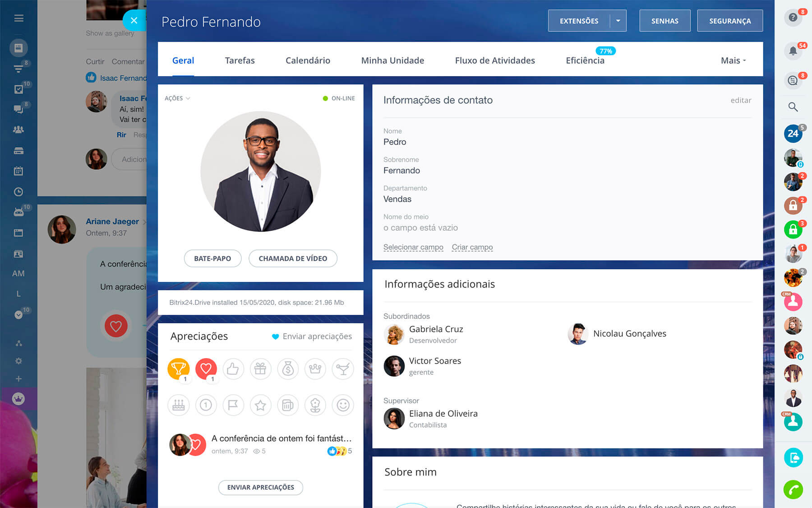This screenshot has width=812, height=508.
Task: Click the beer mug appreciation icon
Action: click(288, 405)
